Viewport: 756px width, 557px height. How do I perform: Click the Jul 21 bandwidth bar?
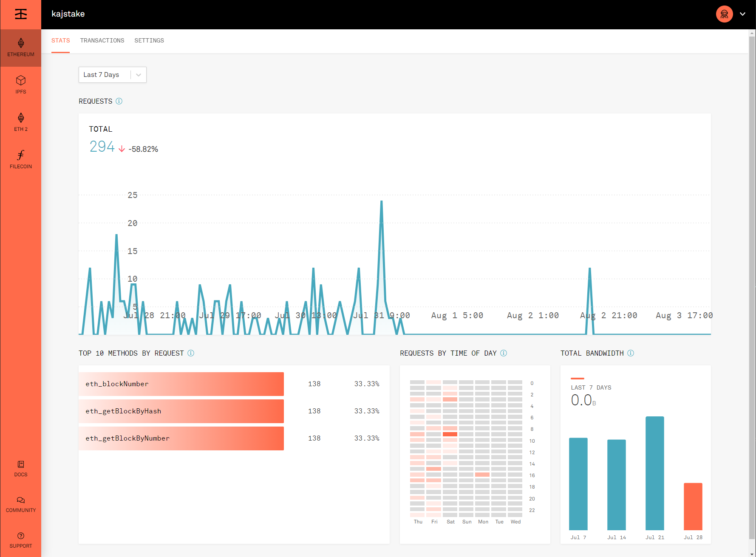point(655,473)
